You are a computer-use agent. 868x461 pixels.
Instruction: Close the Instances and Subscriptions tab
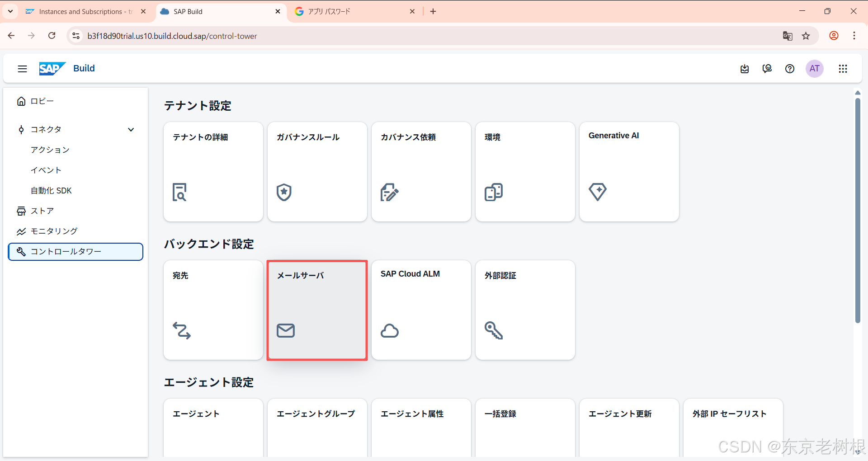pos(143,11)
